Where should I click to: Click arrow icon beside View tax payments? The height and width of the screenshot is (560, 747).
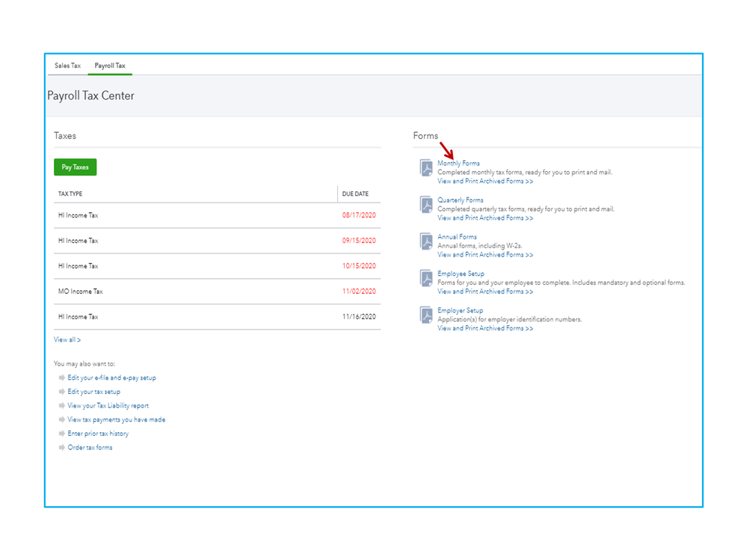pyautogui.click(x=61, y=419)
